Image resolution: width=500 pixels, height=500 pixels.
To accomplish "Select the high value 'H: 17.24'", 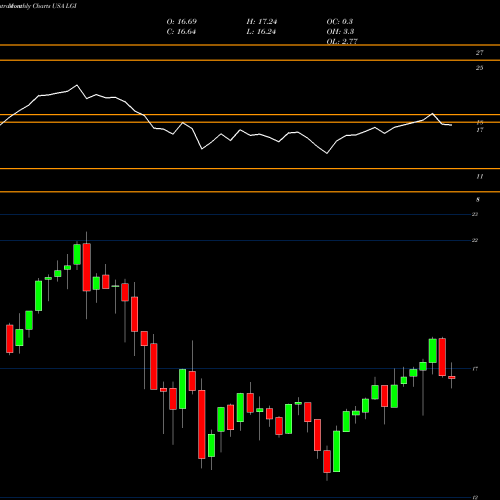I will pos(262,21).
